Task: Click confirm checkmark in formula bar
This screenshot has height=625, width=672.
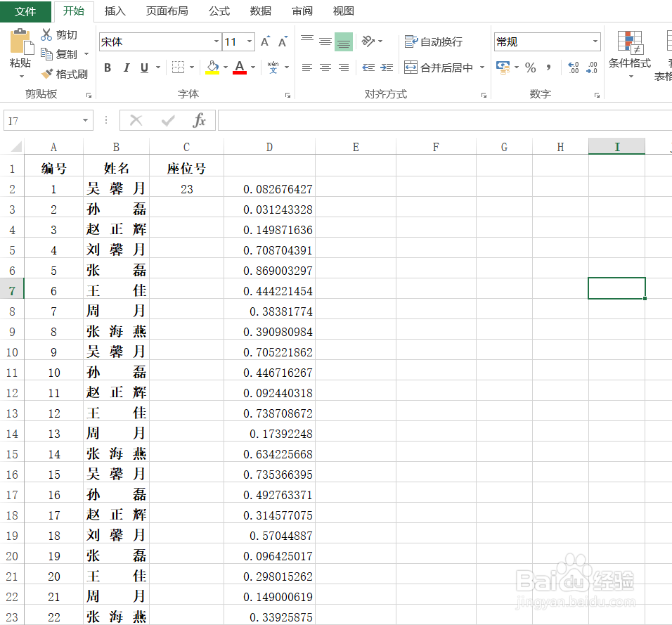Action: (x=168, y=120)
